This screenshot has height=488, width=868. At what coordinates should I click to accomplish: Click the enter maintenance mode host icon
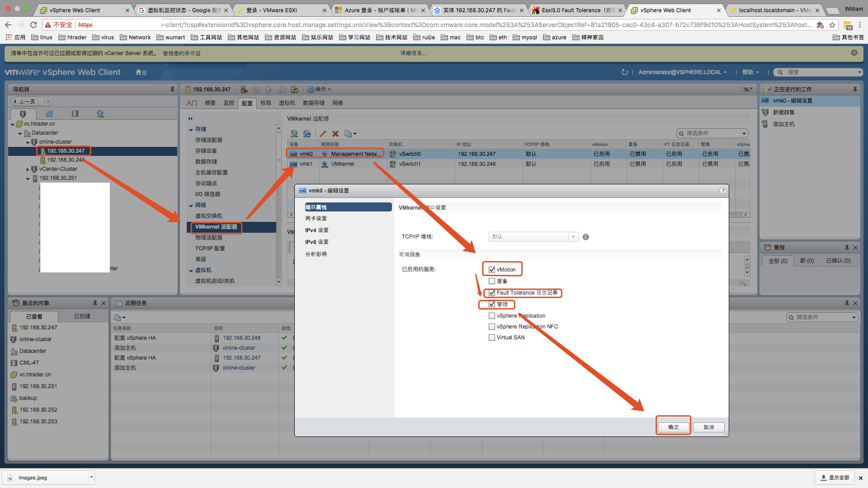(244, 89)
